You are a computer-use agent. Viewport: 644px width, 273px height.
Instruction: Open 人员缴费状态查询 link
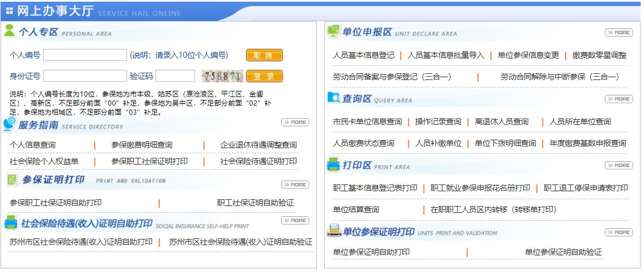tap(363, 143)
